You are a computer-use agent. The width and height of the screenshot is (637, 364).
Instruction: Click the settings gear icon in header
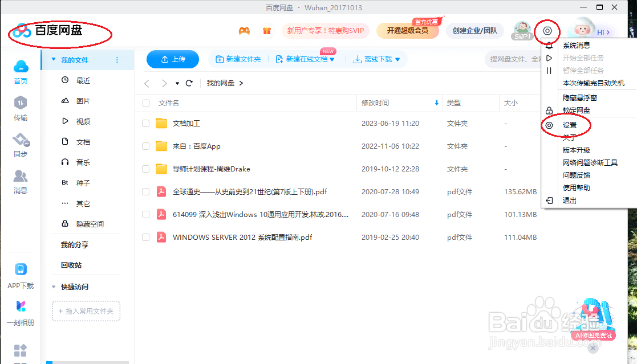pos(547,31)
